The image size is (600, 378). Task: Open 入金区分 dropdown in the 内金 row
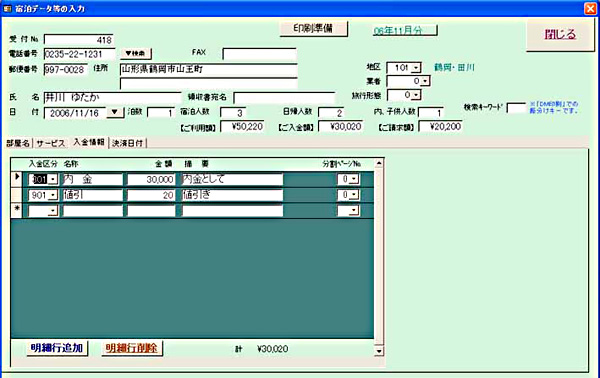(x=53, y=179)
